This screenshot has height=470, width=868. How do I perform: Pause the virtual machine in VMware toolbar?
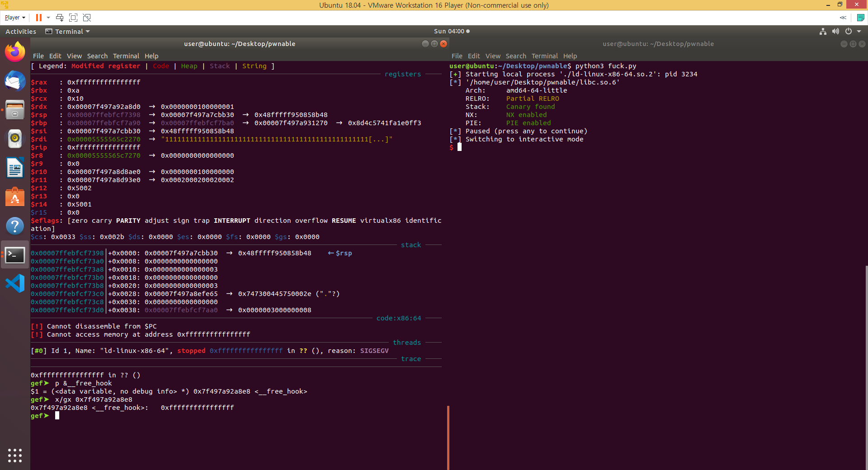[39, 18]
